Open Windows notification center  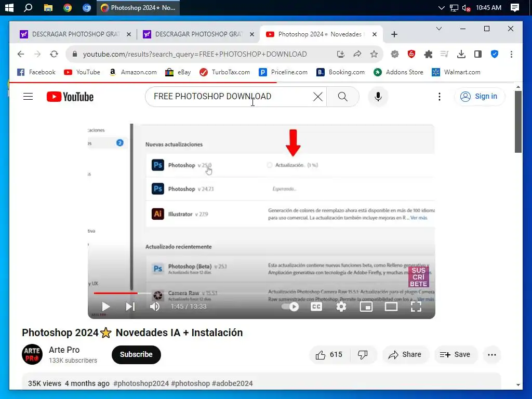click(515, 7)
